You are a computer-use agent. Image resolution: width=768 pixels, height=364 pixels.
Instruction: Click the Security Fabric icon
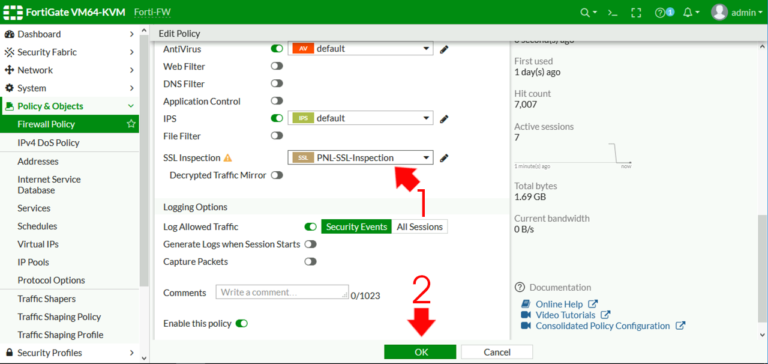(x=9, y=52)
